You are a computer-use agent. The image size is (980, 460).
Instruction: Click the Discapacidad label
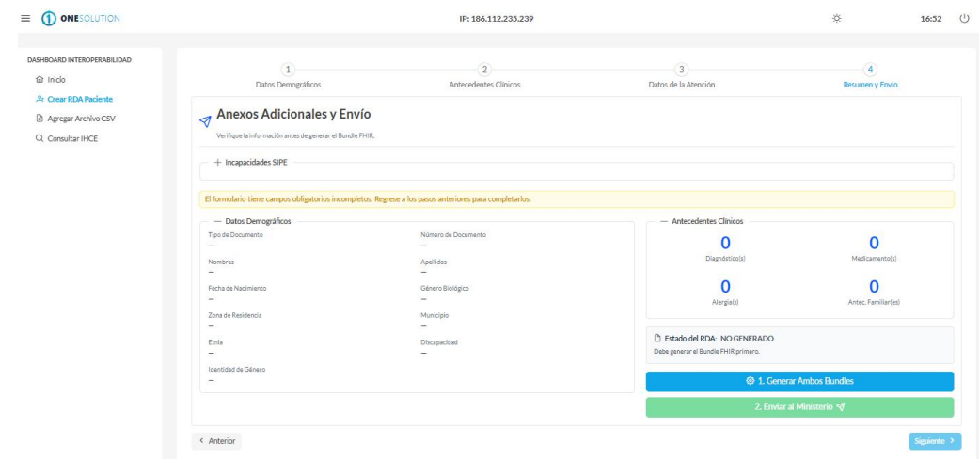click(439, 341)
